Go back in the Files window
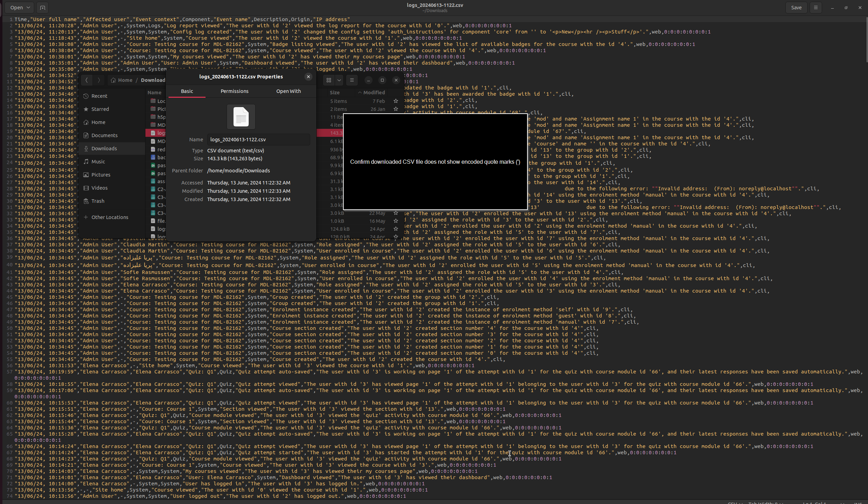 coord(87,80)
